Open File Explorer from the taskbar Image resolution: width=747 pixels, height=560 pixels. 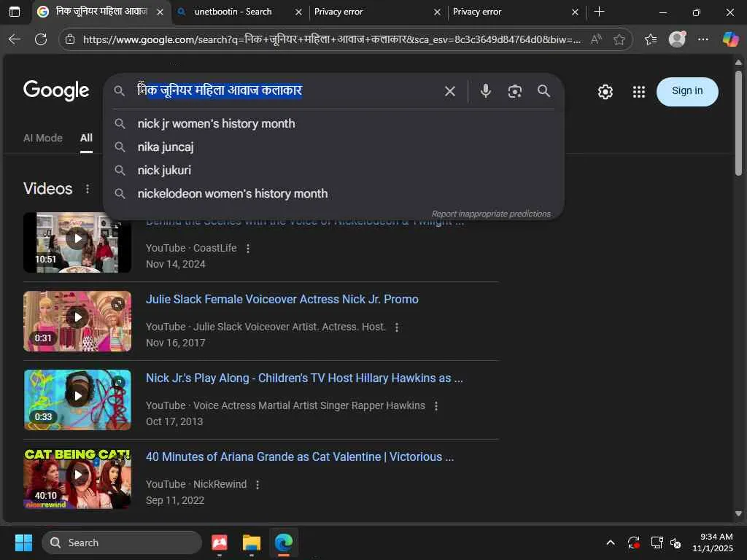251,542
